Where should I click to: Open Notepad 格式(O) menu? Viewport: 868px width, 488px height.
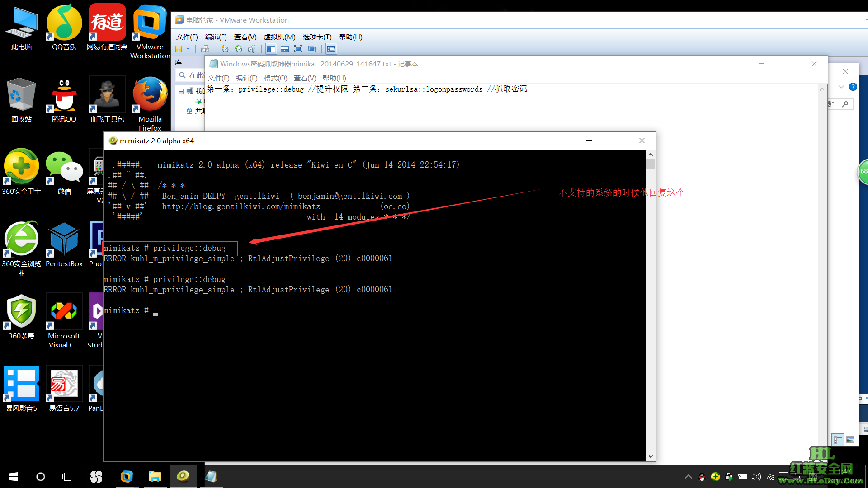(x=275, y=78)
